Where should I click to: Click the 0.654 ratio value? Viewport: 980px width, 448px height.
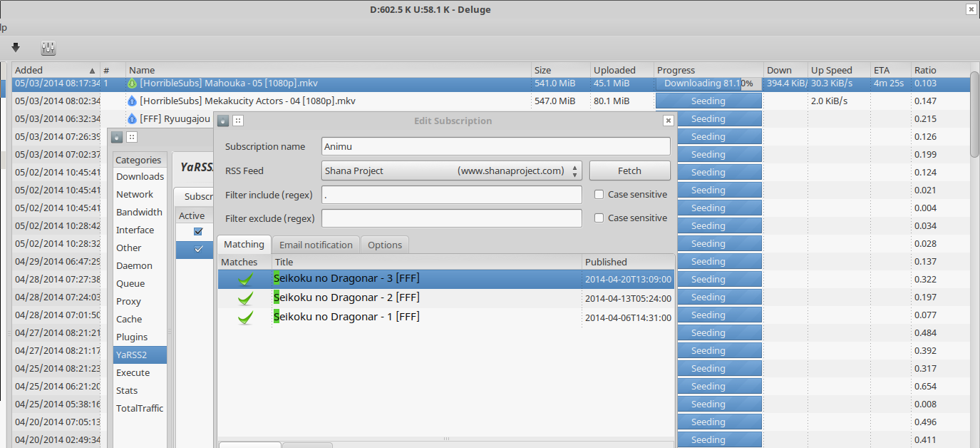tap(926, 386)
